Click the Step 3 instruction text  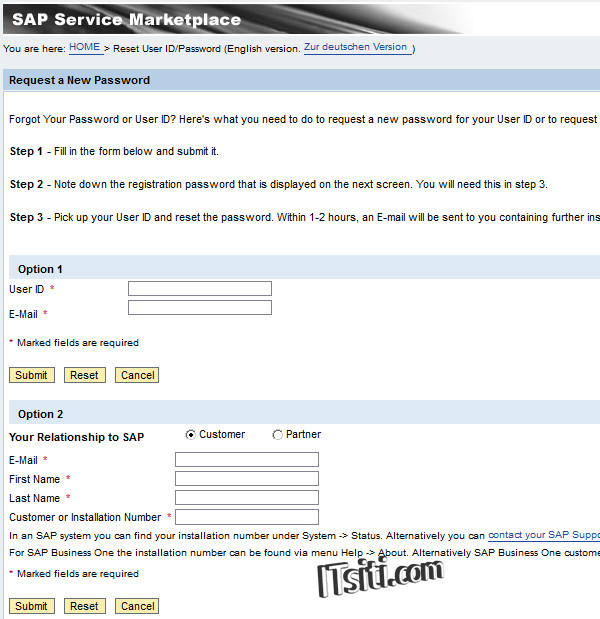pyautogui.click(x=305, y=217)
